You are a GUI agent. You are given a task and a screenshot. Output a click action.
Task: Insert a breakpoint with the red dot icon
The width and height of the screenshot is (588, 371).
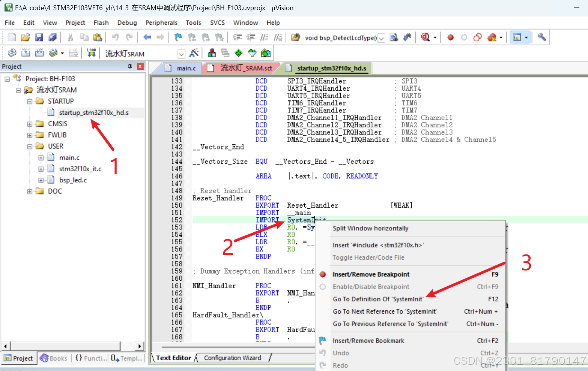pos(450,37)
